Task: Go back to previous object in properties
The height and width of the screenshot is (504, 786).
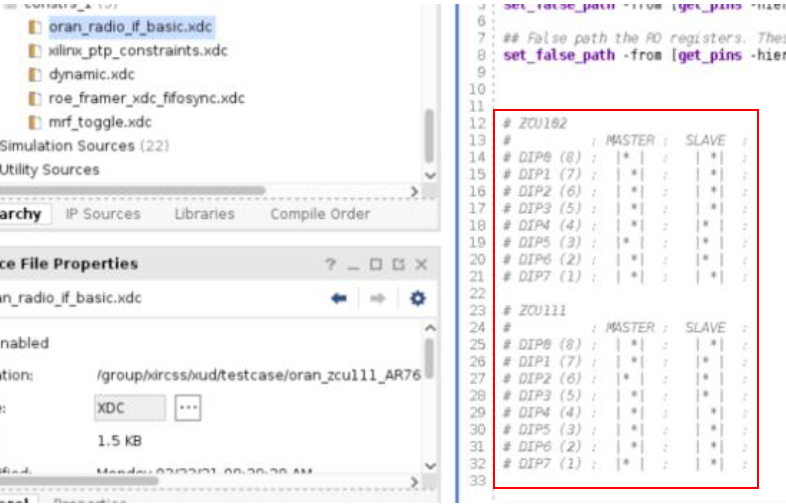Action: click(x=339, y=298)
